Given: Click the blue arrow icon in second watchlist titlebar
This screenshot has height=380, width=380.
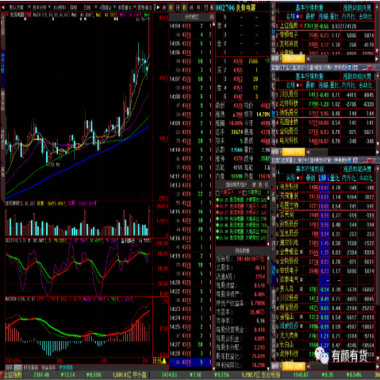Looking at the screenshot, I should pyautogui.click(x=355, y=67).
